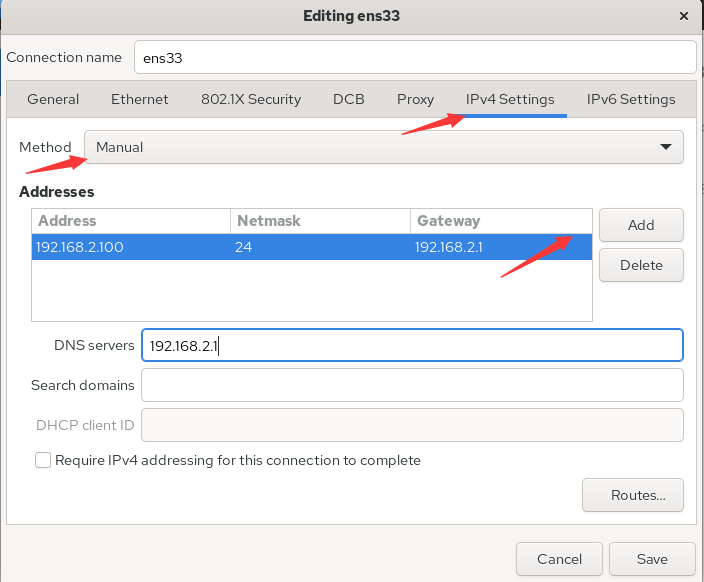Select the IPv4 Settings tab

(x=510, y=99)
